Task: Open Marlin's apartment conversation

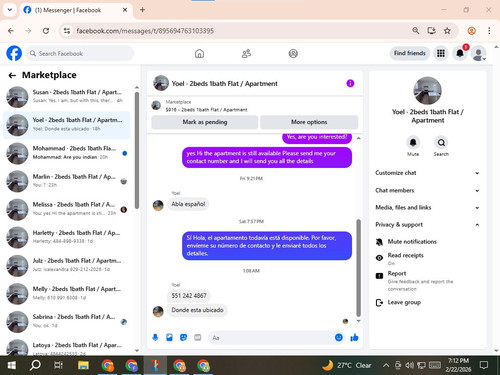Action: coord(66,181)
